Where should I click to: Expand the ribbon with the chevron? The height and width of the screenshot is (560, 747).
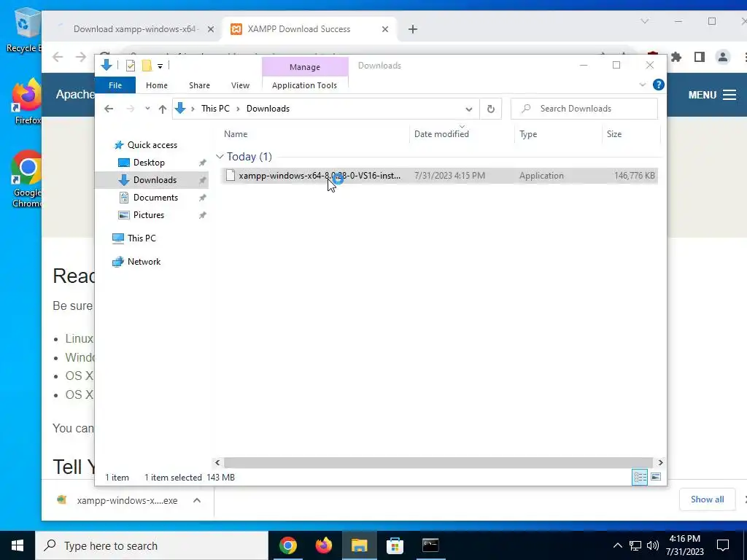point(642,85)
